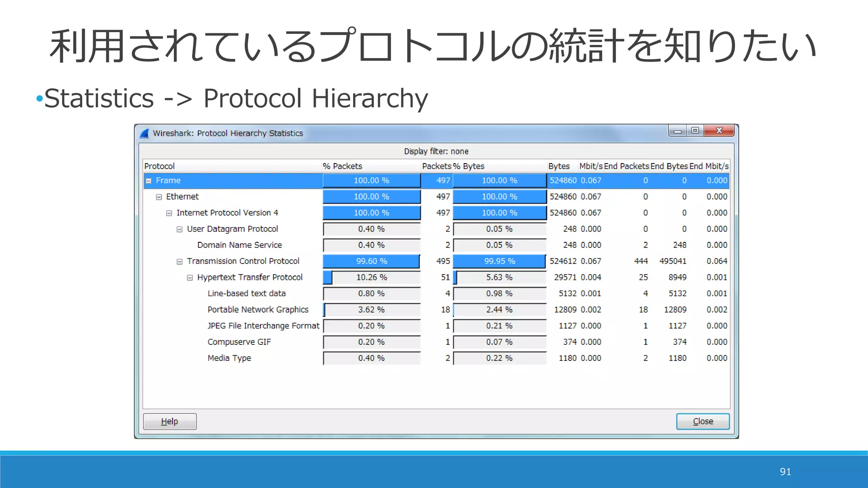
Task: Sort by the % Bytes column header
Action: tap(499, 166)
